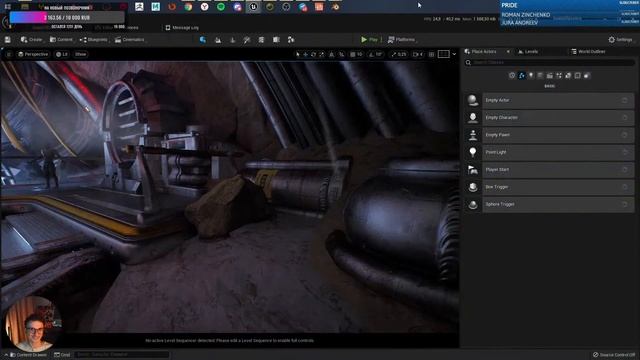Expand the viewport toolbar chevron
The width and height of the screenshot is (640, 360).
point(454,54)
